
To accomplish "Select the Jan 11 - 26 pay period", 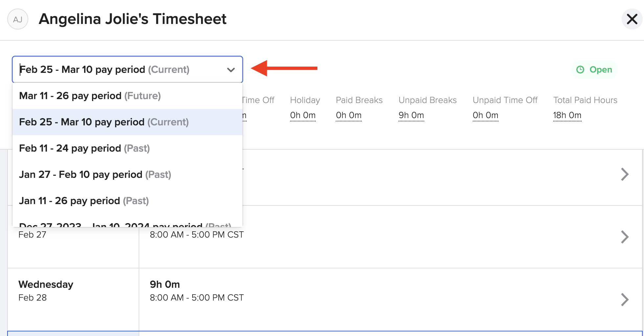I will [83, 200].
